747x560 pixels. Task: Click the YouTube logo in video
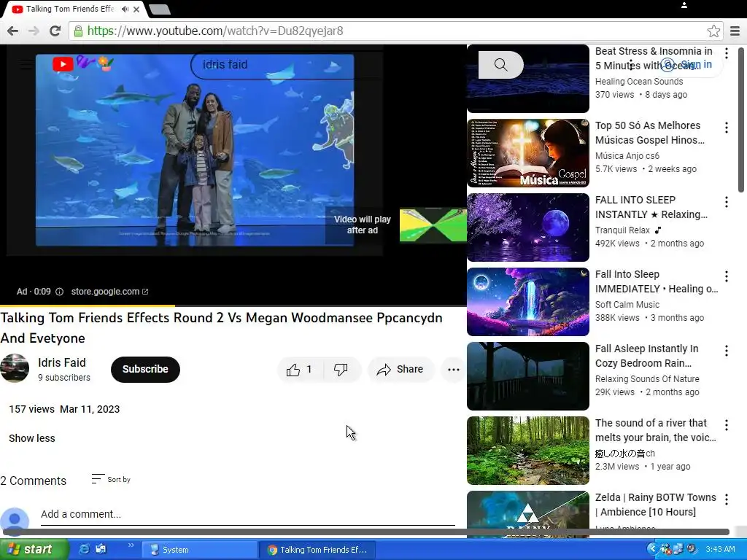tap(63, 64)
